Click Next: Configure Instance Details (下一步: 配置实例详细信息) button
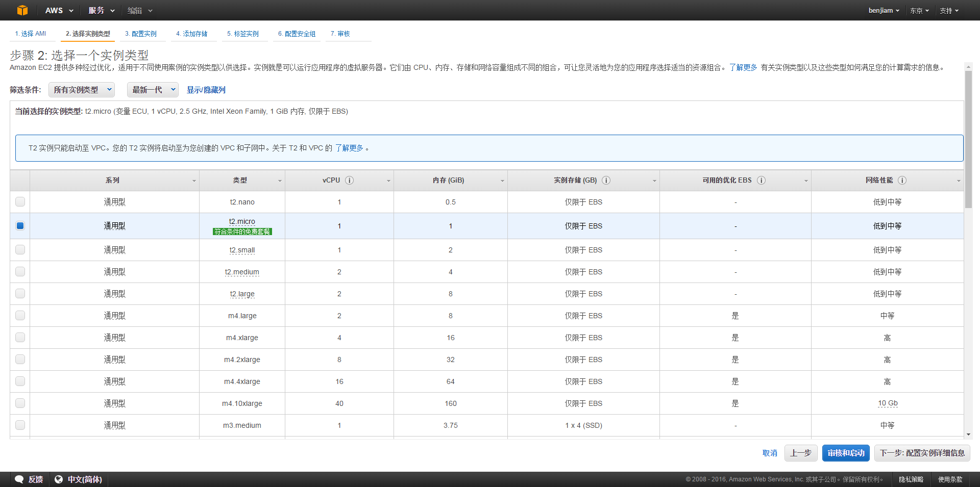Viewport: 980px width, 487px height. pos(922,453)
